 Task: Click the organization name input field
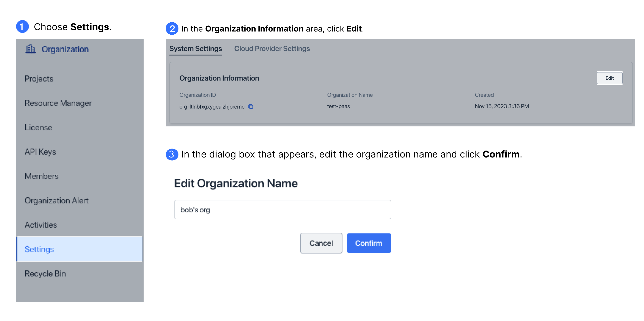pos(283,210)
